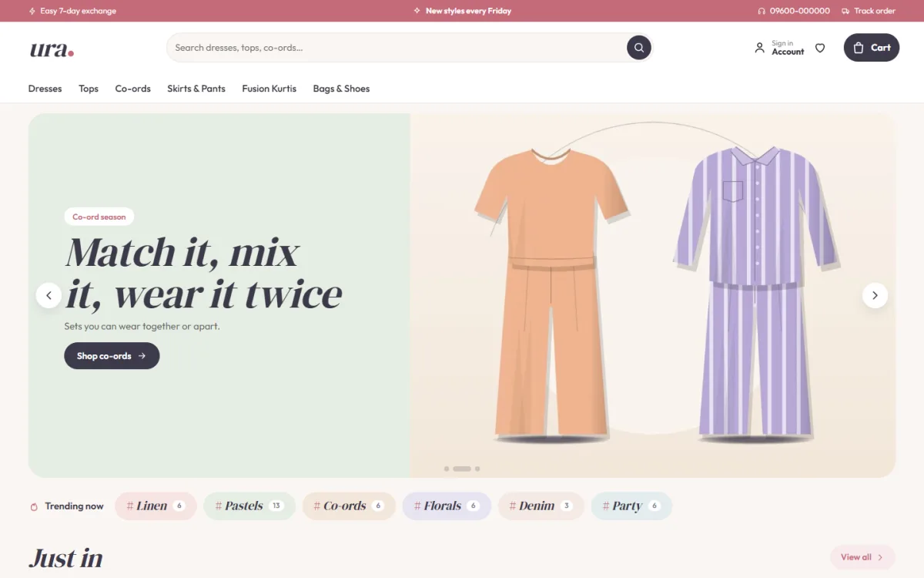Open the Tops menu
The image size is (924, 578).
click(89, 89)
